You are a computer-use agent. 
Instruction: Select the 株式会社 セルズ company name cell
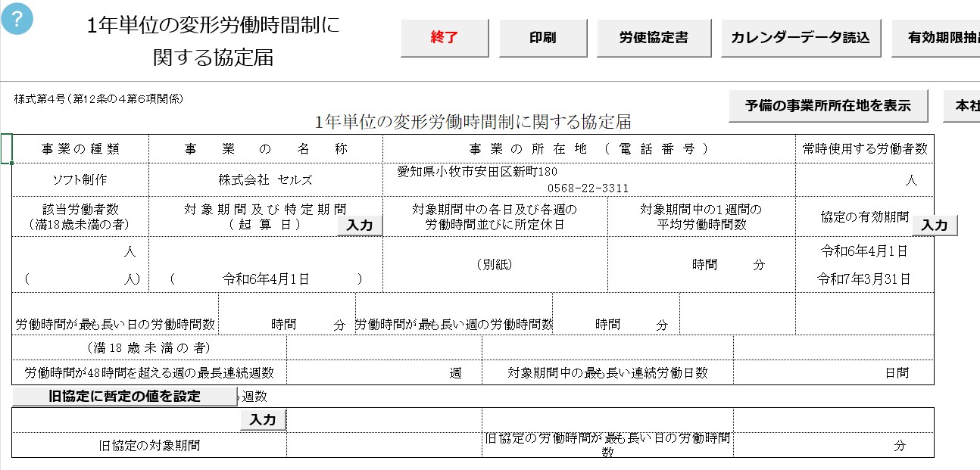266,180
